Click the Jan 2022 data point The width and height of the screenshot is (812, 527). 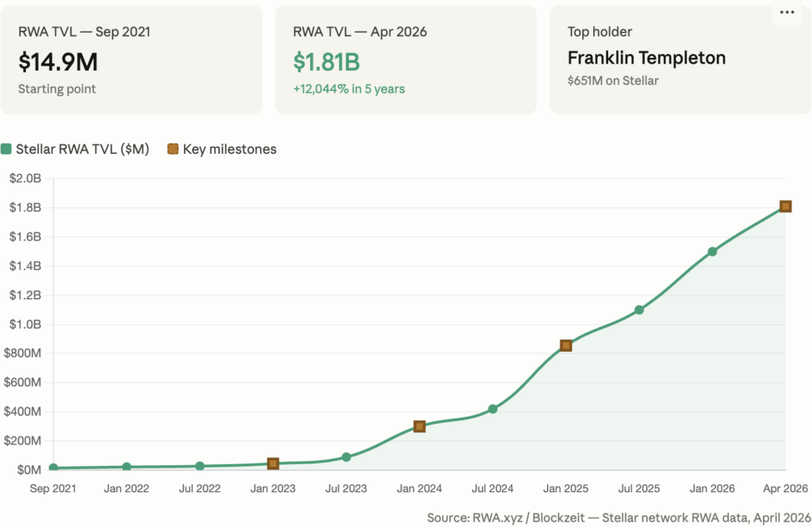coord(127,467)
